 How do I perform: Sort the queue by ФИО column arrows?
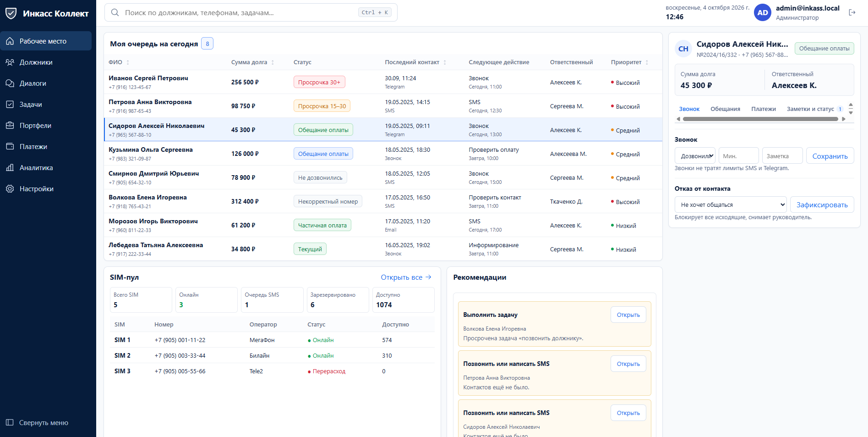[128, 62]
